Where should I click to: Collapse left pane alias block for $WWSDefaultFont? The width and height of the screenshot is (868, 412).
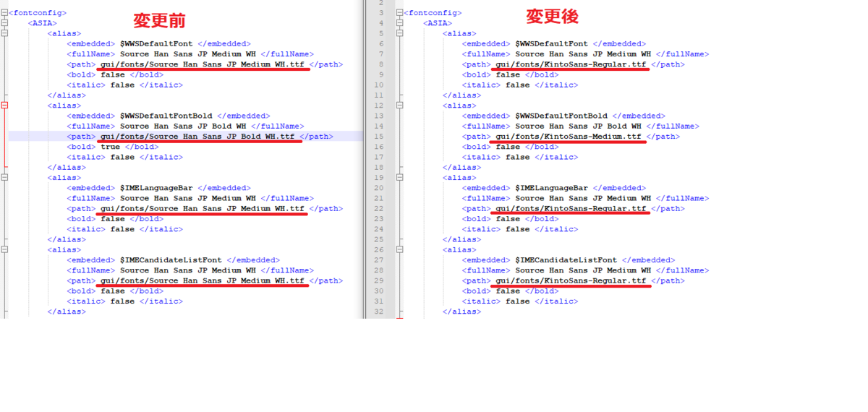(x=4, y=33)
